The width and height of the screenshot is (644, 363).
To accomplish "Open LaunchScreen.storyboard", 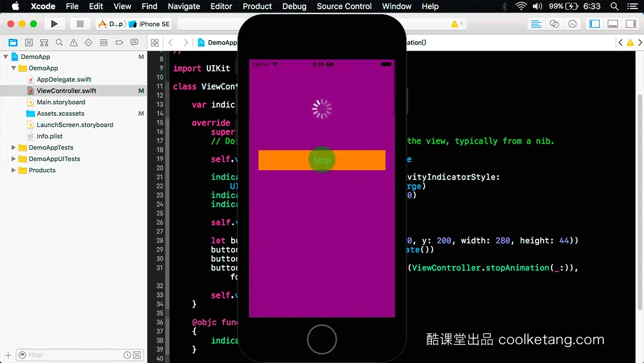I will point(75,125).
